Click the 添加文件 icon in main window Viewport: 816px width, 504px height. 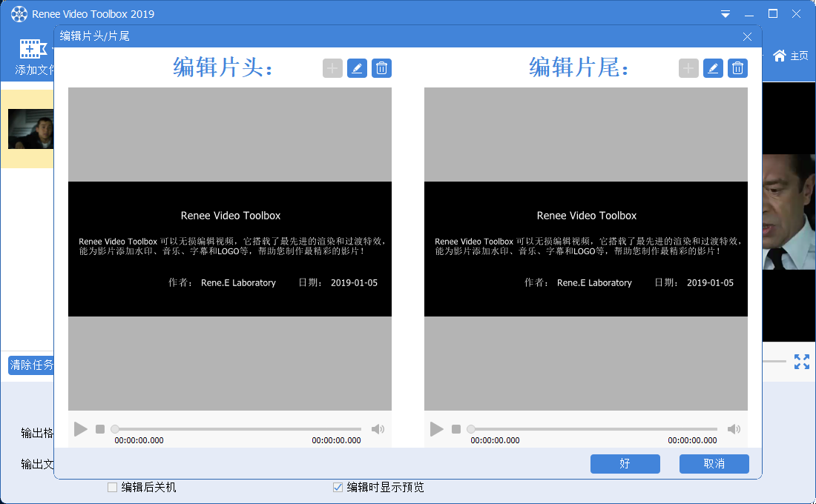(33, 50)
